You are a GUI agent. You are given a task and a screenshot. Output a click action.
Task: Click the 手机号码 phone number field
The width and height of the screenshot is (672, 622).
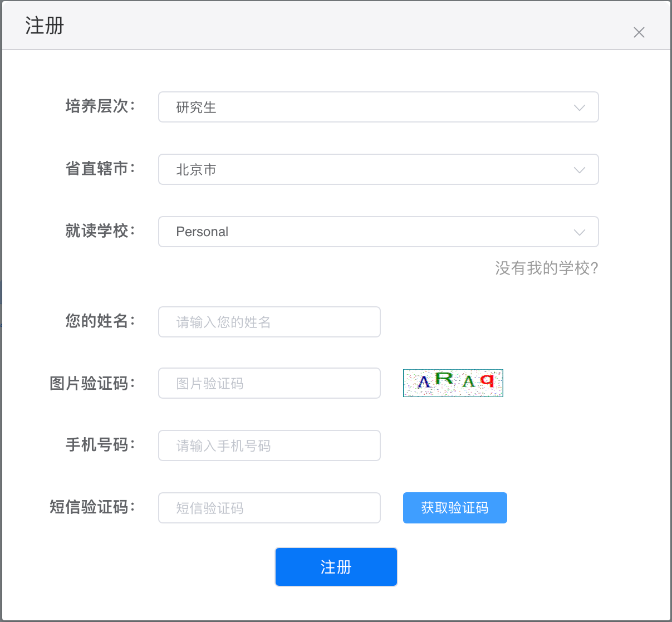point(269,445)
